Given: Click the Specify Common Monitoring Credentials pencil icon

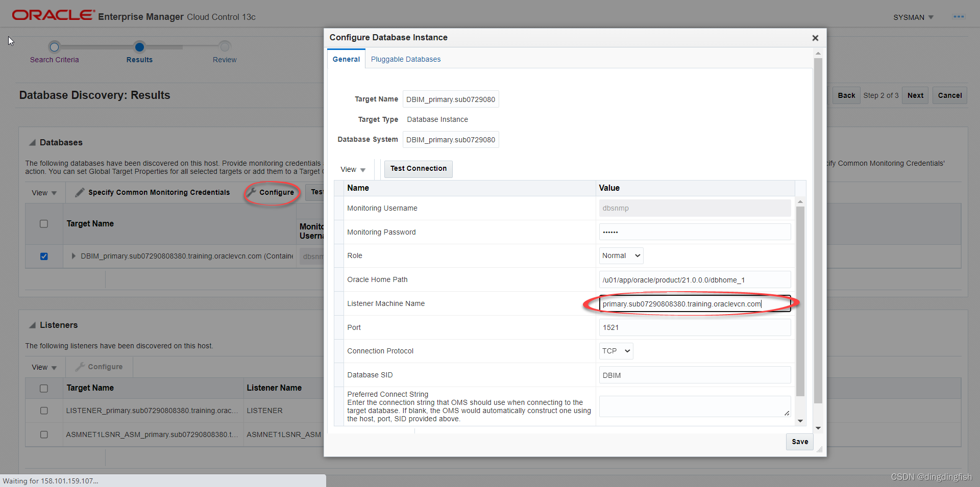Looking at the screenshot, I should (80, 192).
